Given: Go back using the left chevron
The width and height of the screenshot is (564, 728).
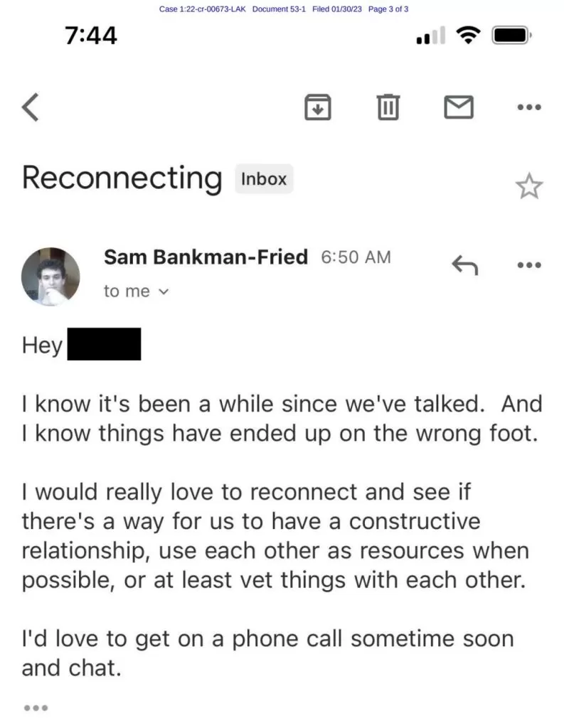Looking at the screenshot, I should pyautogui.click(x=31, y=109).
